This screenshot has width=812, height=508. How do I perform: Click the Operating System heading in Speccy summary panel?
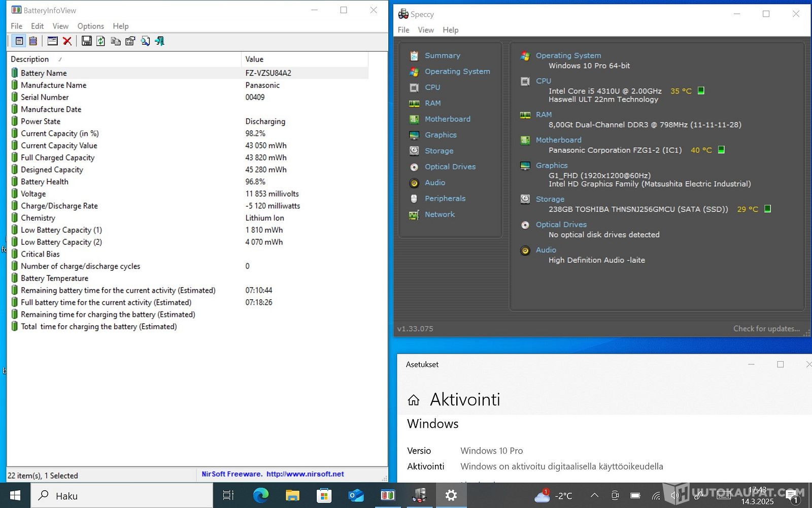tap(568, 55)
